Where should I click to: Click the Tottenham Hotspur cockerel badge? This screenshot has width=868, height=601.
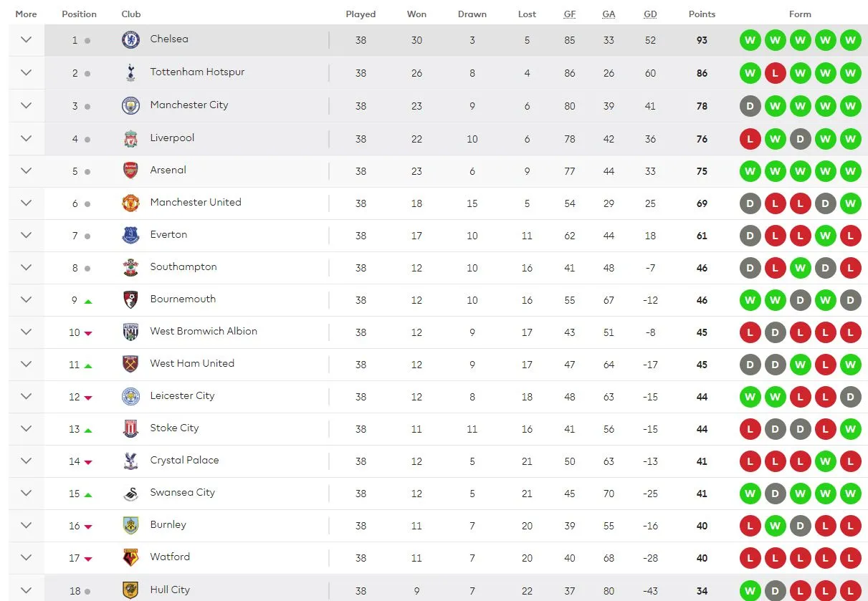click(x=130, y=72)
